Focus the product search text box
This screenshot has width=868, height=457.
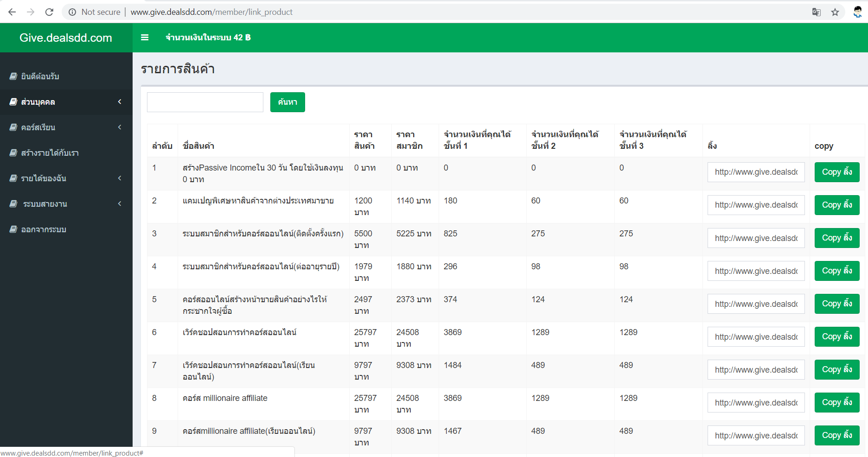pyautogui.click(x=205, y=102)
